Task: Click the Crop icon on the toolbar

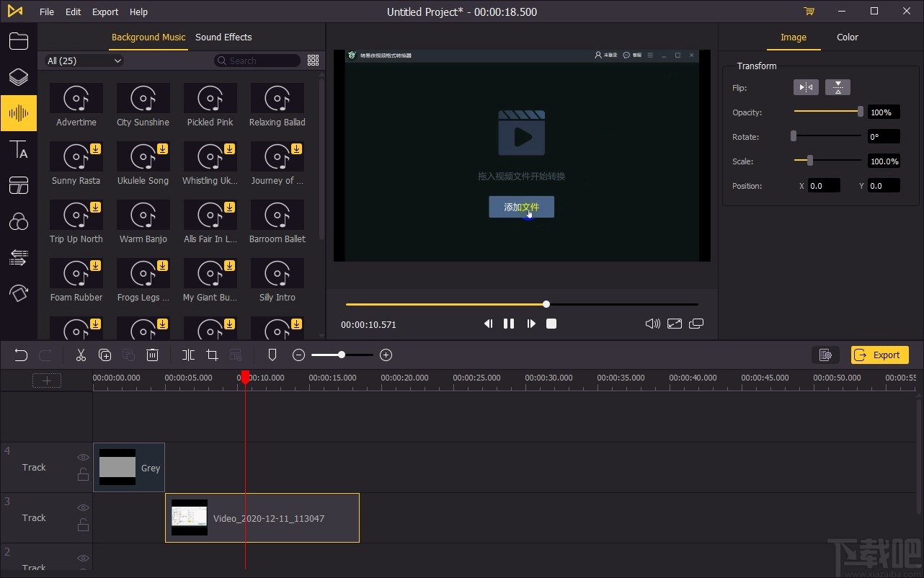Action: 212,355
